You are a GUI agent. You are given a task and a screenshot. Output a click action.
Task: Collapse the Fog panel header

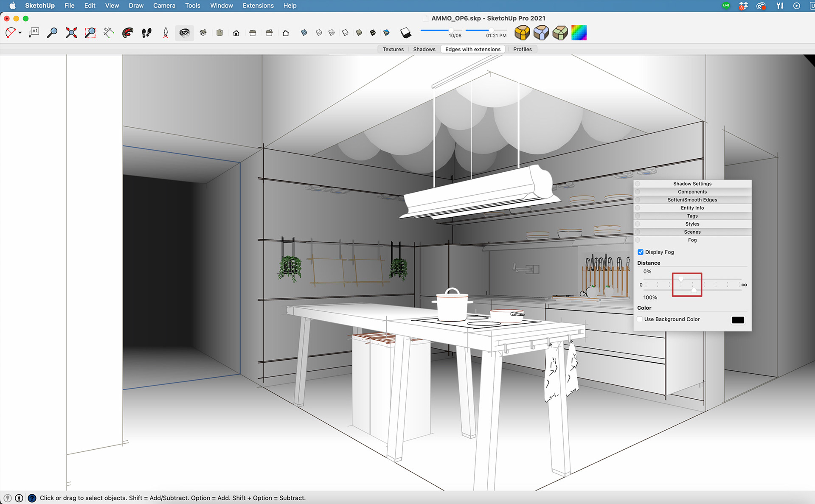692,240
